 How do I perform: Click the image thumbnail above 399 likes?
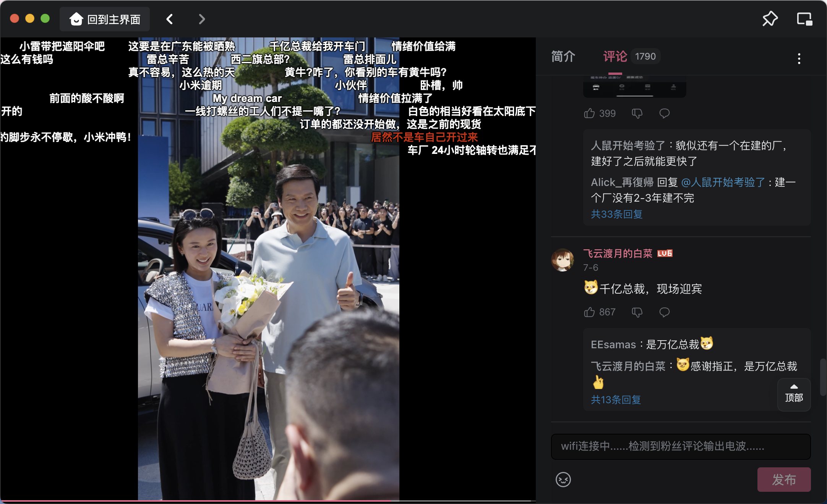(x=634, y=86)
